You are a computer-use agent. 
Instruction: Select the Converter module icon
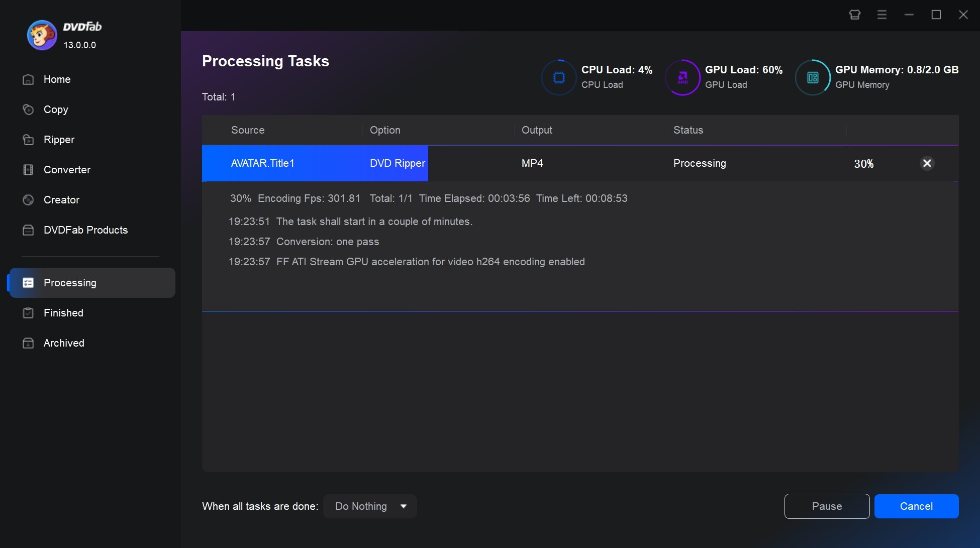pos(28,169)
